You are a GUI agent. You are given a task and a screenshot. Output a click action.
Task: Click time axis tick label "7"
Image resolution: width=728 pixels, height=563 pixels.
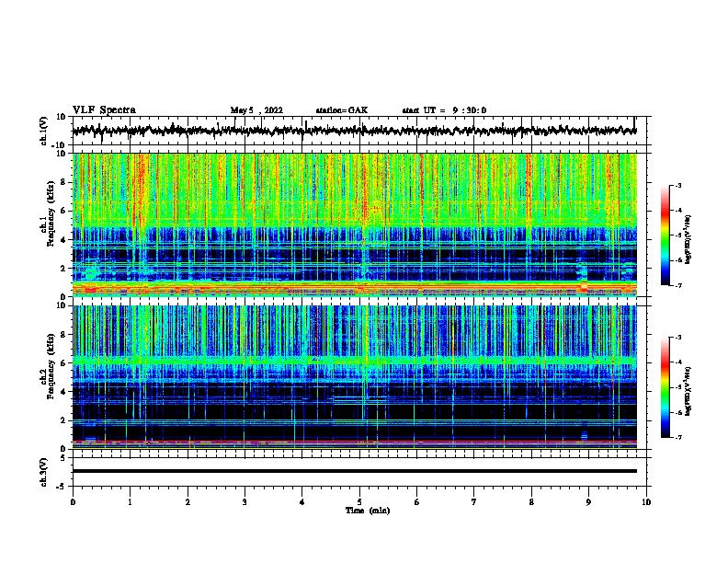tap(474, 502)
